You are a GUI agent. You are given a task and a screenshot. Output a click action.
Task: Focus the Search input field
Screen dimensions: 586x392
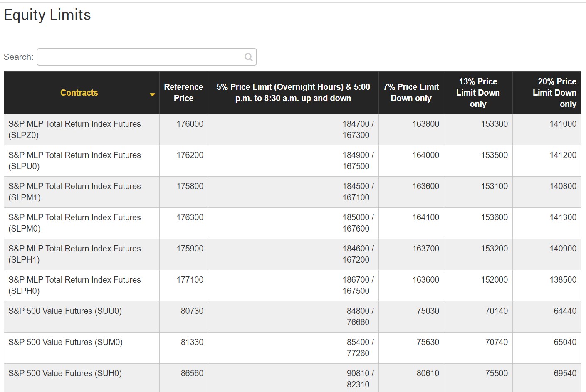(x=147, y=57)
